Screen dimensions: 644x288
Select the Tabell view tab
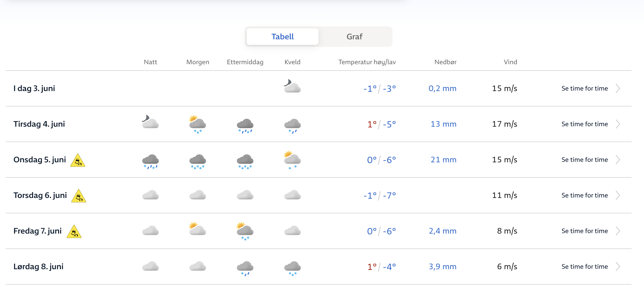282,37
